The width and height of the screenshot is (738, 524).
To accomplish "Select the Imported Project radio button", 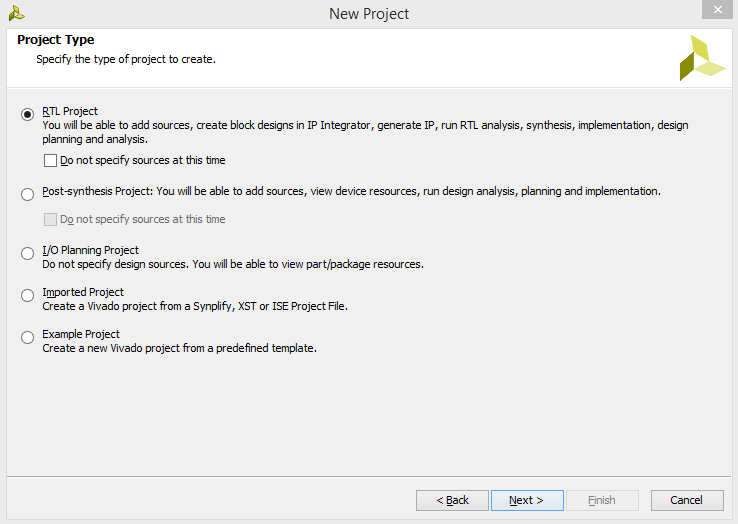I will [27, 295].
